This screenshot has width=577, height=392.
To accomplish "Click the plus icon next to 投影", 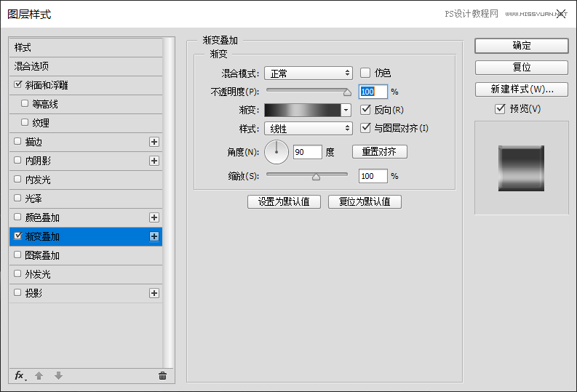I will pyautogui.click(x=154, y=293).
